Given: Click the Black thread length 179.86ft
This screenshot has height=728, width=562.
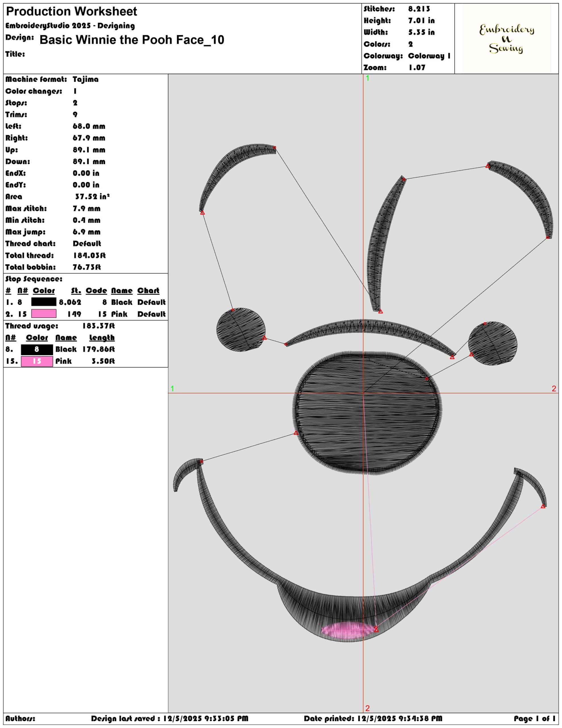Looking at the screenshot, I should click(x=99, y=349).
